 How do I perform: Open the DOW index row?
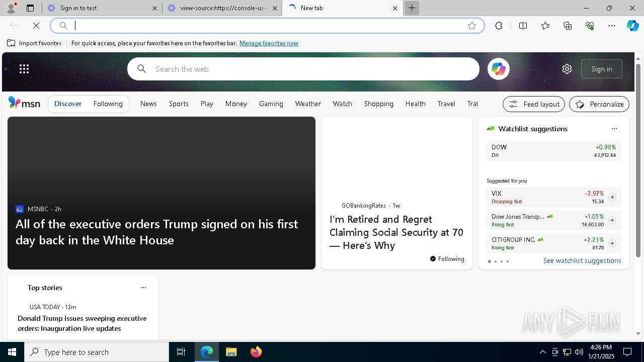tap(553, 151)
